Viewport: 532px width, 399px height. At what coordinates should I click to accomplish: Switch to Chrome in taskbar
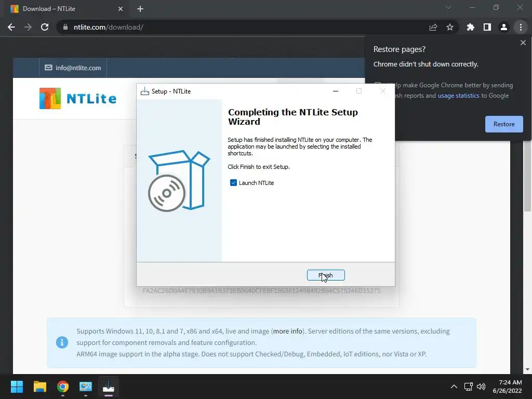[63, 387]
